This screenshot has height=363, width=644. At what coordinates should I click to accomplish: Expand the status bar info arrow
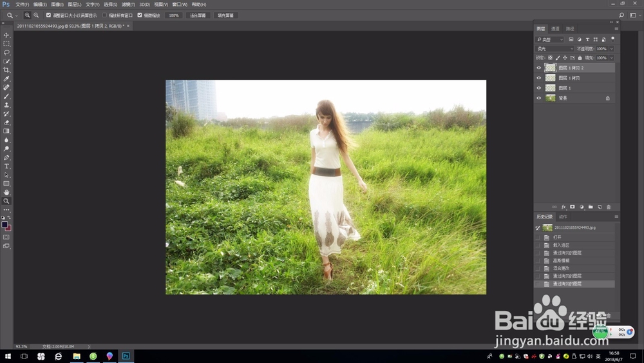89,346
